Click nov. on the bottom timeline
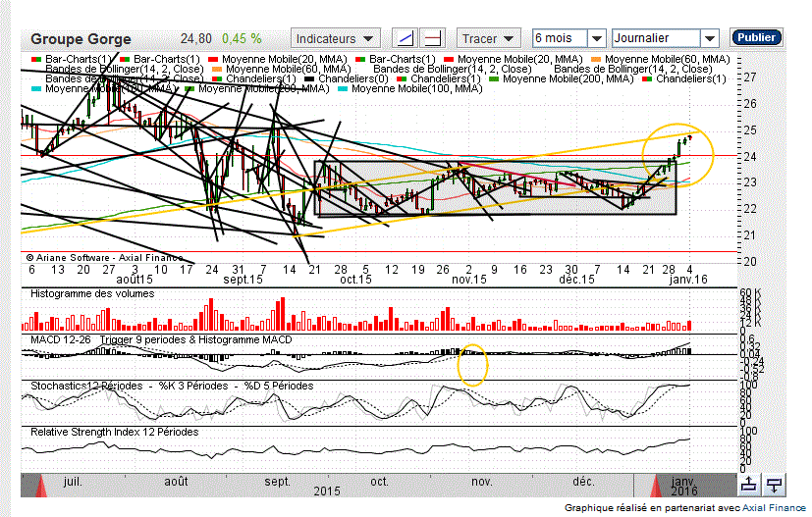The image size is (812, 517). 482,482
